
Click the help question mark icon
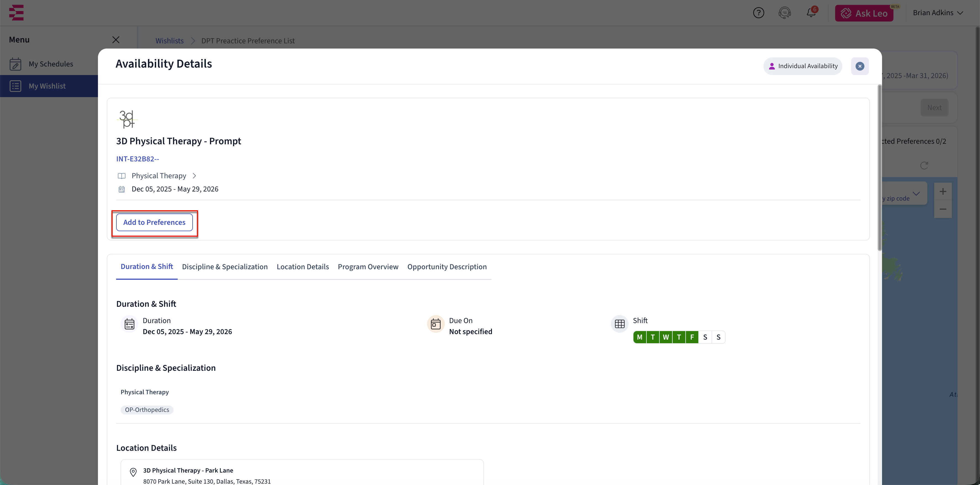(758, 13)
